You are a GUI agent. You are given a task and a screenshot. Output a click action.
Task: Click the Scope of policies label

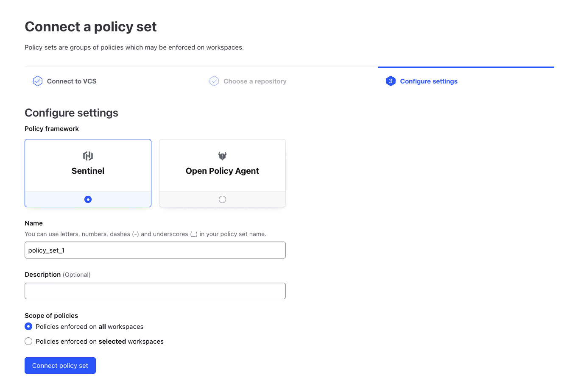point(51,316)
